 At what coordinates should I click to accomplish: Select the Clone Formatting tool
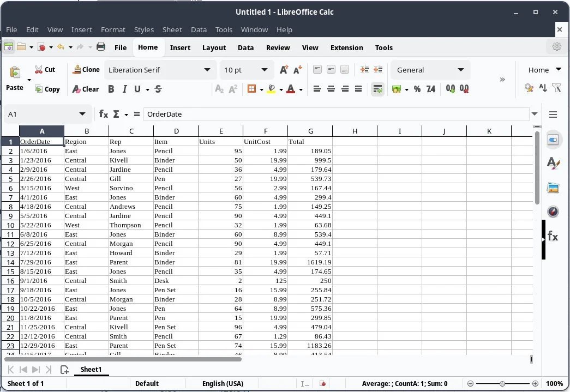click(86, 69)
